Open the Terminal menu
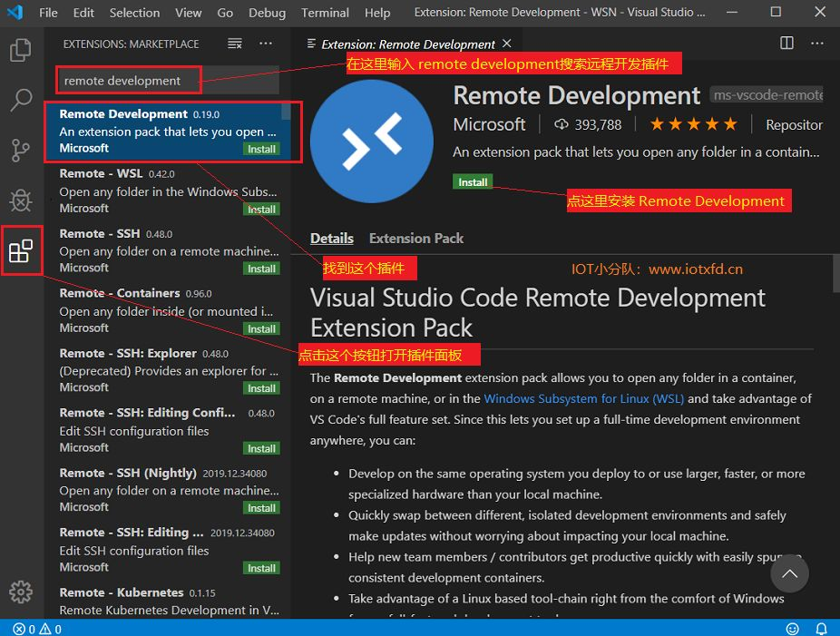This screenshot has width=840, height=636. coord(325,13)
